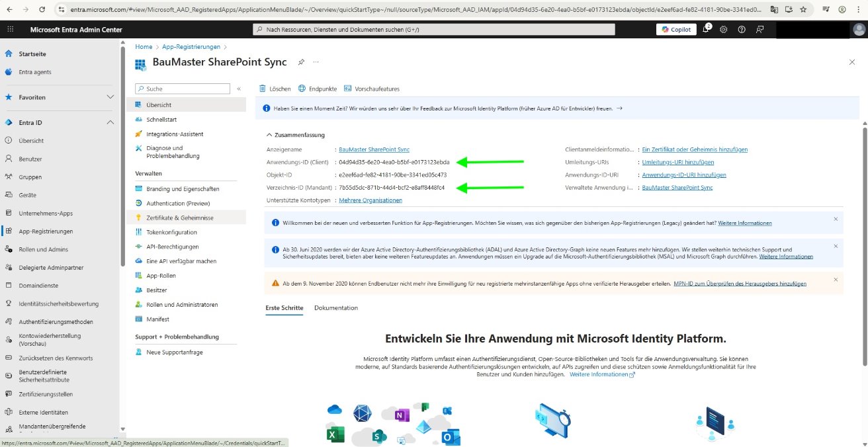This screenshot has width=868, height=447.
Task: Switch to the Dokumentation tab
Action: (337, 307)
